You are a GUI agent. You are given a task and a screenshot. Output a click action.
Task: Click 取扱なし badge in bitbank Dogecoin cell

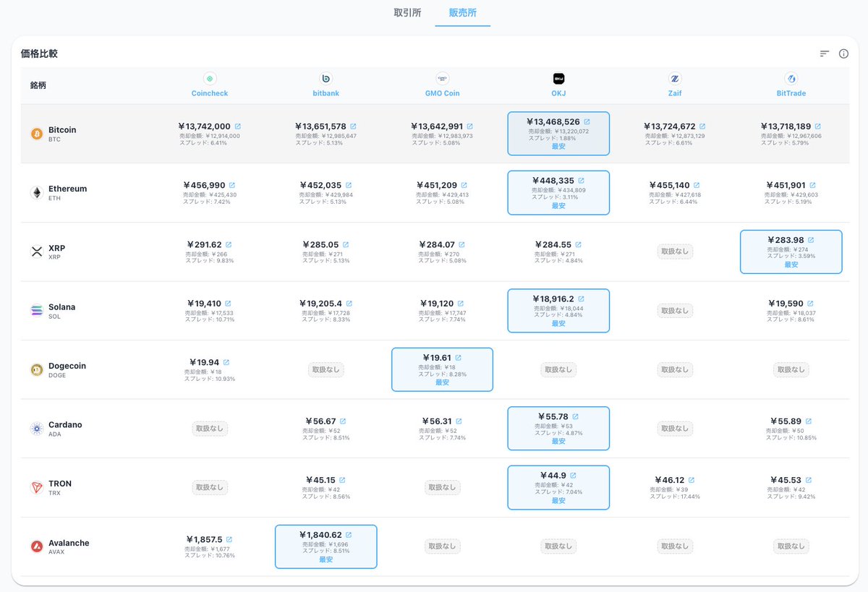pos(326,369)
